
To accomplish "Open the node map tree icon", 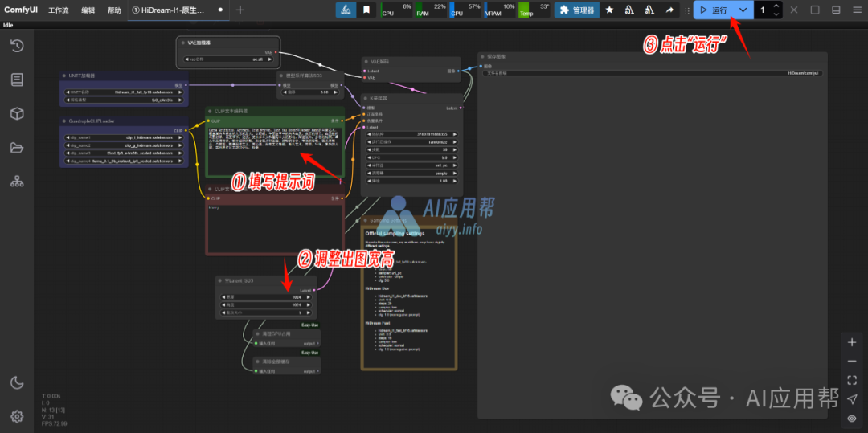I will click(17, 181).
